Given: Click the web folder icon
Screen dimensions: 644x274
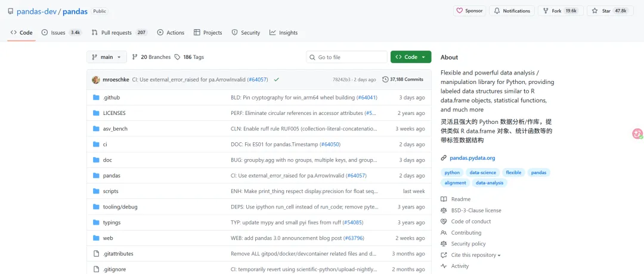Looking at the screenshot, I should click(96, 238).
